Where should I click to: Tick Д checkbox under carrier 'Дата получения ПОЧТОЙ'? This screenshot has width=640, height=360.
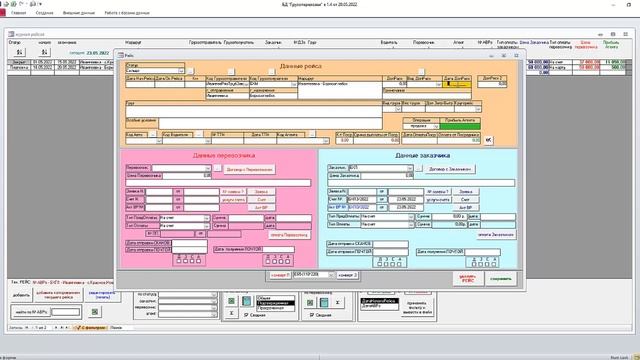268,261
